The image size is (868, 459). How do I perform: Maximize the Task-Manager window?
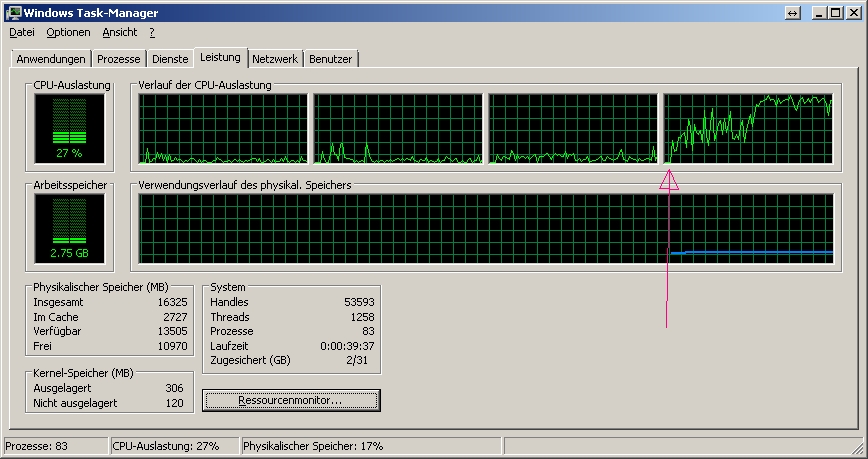tap(836, 13)
